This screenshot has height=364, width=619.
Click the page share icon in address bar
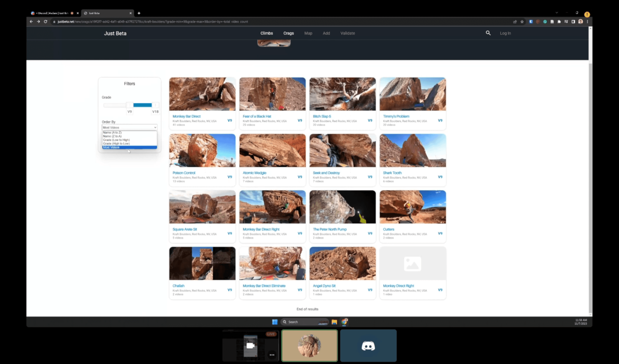point(515,21)
